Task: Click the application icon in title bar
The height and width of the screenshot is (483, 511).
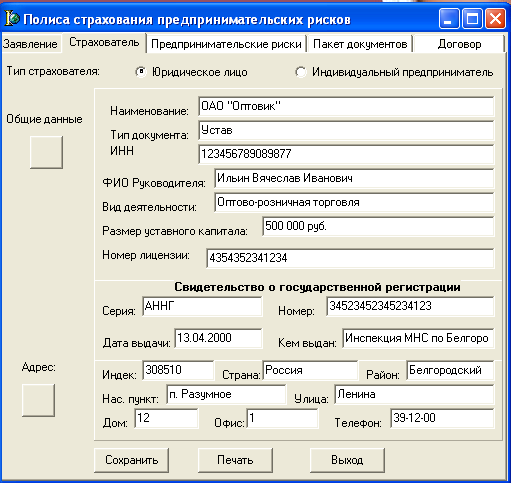Action: click(x=12, y=19)
